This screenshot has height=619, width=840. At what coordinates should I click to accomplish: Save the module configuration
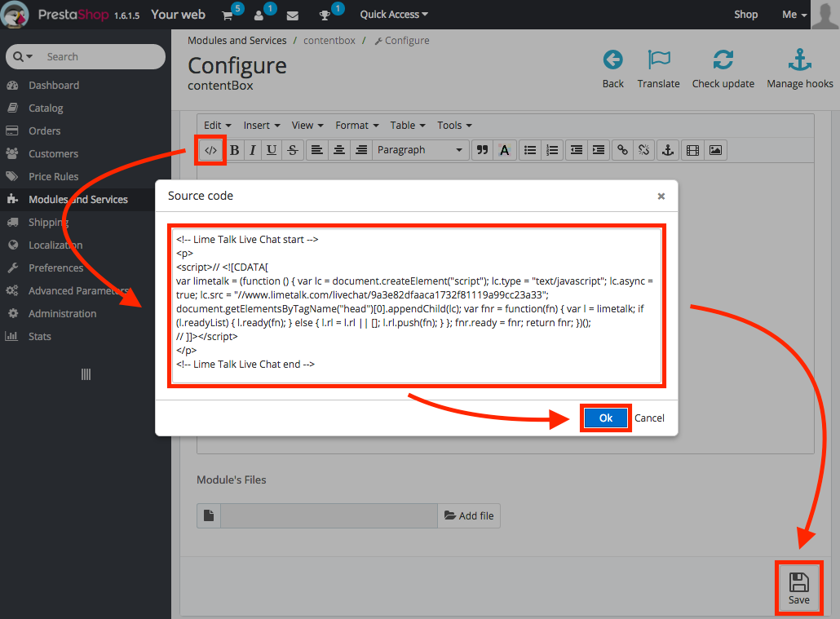798,588
